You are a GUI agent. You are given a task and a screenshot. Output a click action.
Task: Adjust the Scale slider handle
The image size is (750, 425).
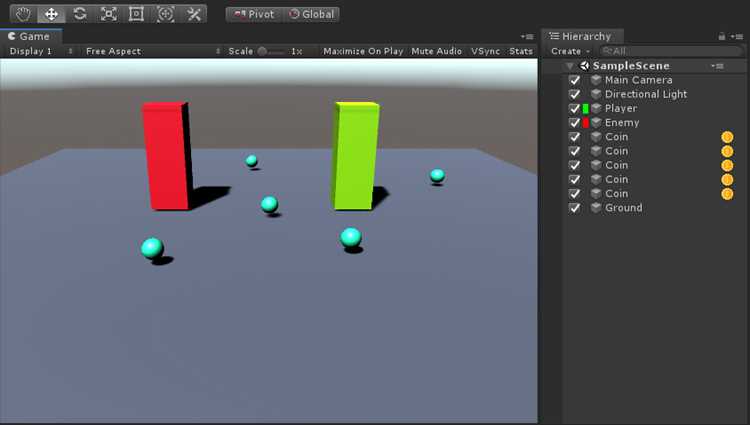click(262, 51)
